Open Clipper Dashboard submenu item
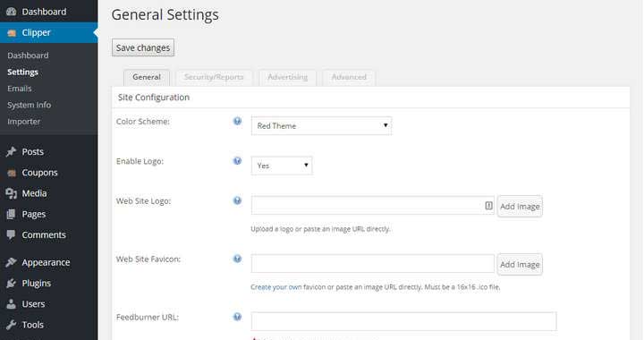 28,55
